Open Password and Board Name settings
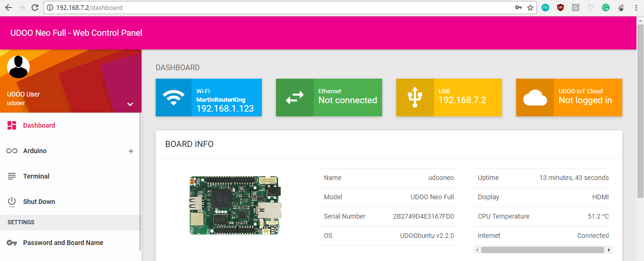Screen dimensions: 644x261 (70, 243)
